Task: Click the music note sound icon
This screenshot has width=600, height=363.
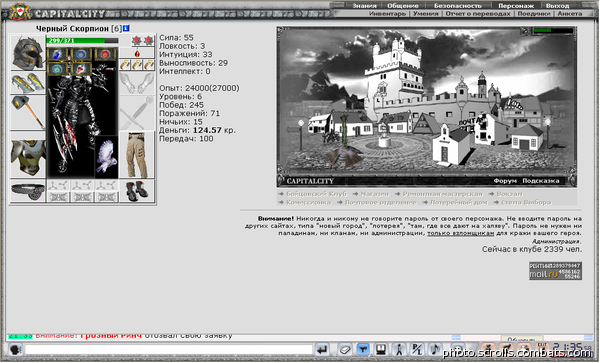Action: coord(434,349)
